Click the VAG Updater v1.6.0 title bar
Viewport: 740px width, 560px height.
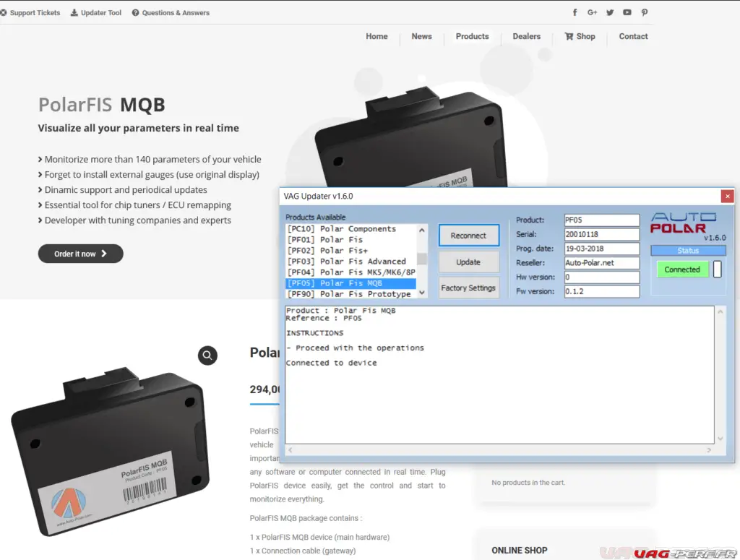pyautogui.click(x=500, y=197)
